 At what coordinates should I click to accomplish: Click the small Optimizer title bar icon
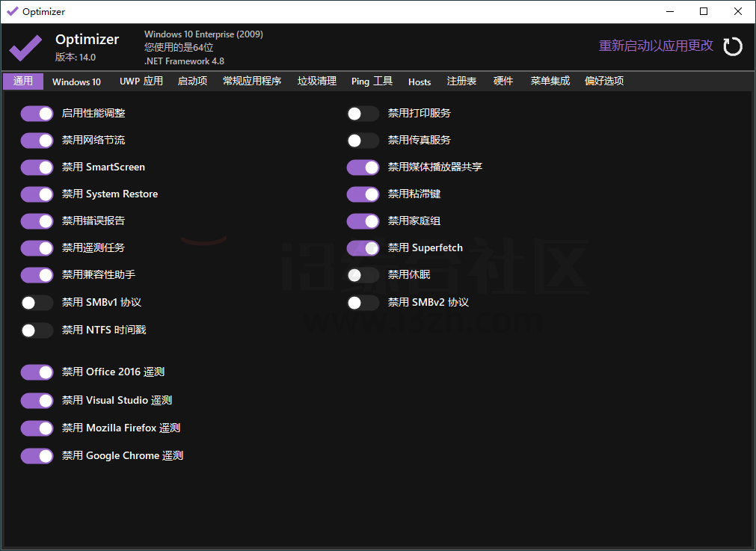13,11
